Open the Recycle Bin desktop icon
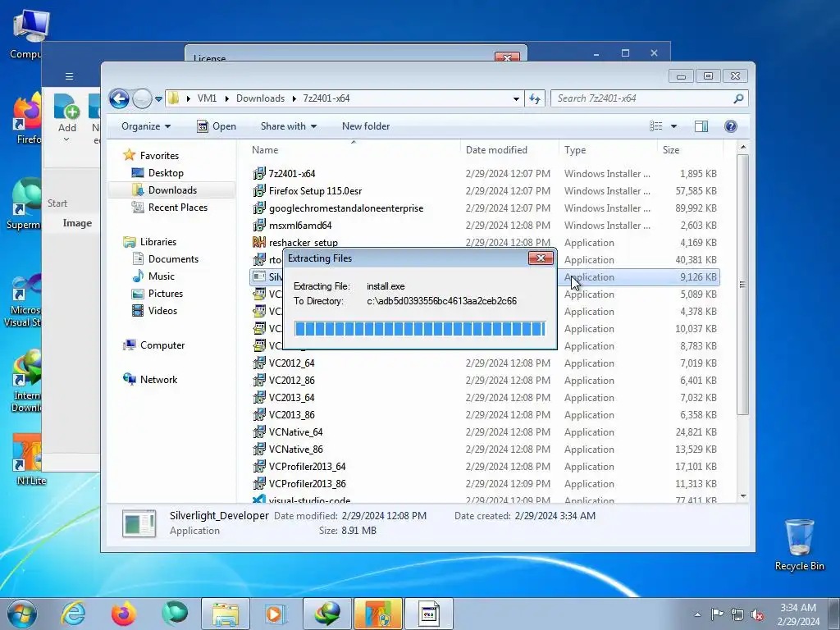The image size is (840, 630). 799,545
